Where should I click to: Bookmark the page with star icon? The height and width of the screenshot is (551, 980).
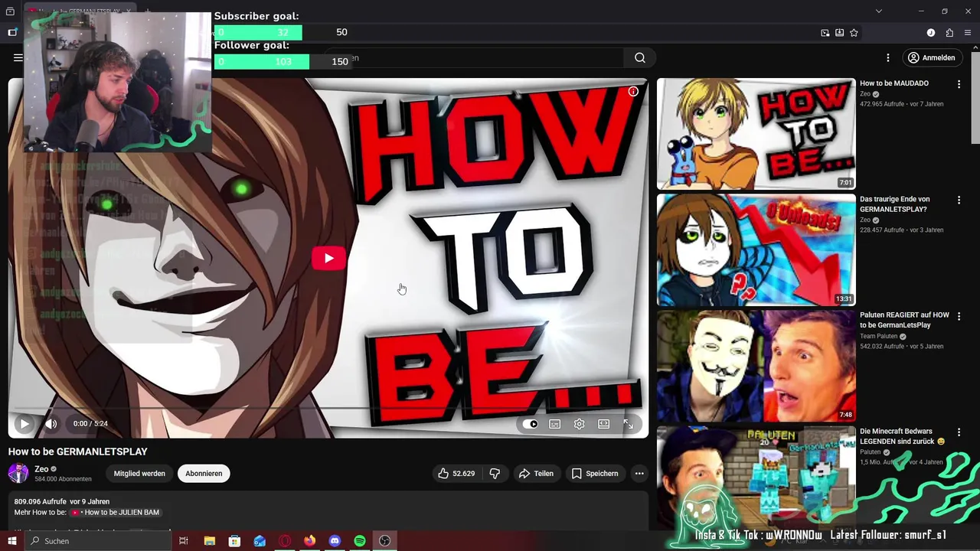854,33
